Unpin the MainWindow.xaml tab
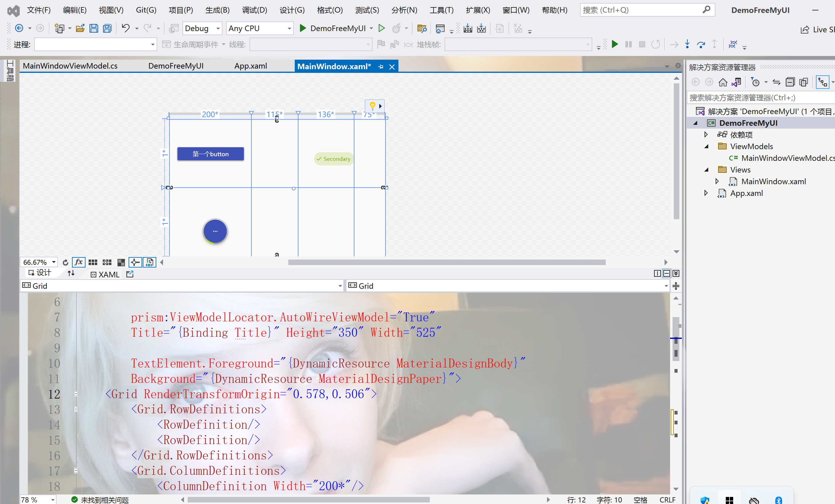 tap(381, 66)
